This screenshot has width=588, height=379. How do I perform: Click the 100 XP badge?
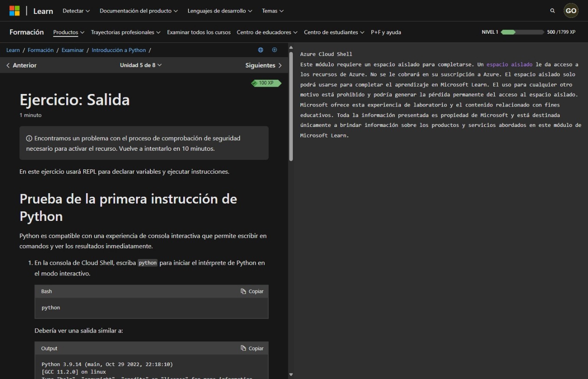click(x=266, y=83)
